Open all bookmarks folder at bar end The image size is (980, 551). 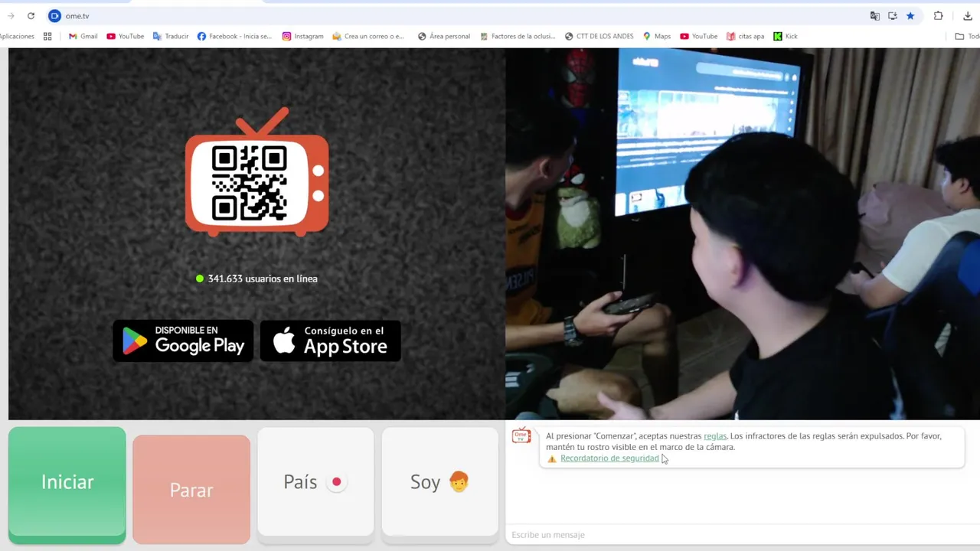click(967, 36)
